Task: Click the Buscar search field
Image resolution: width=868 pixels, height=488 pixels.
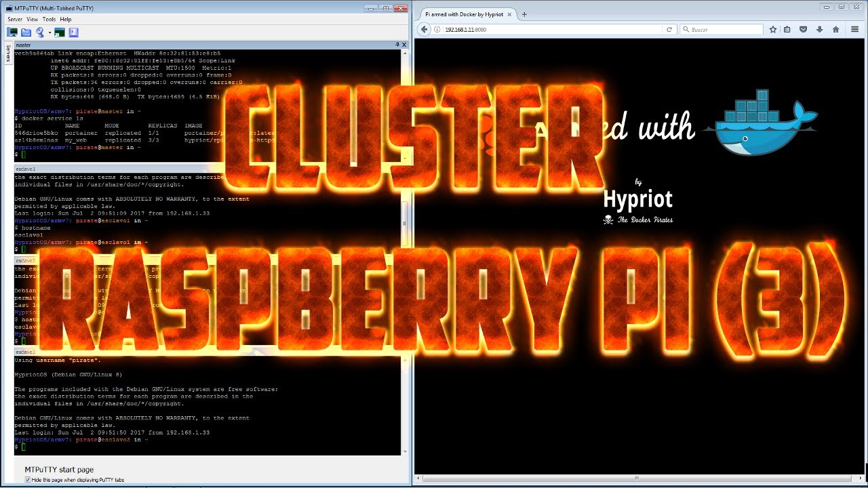Action: coord(722,30)
